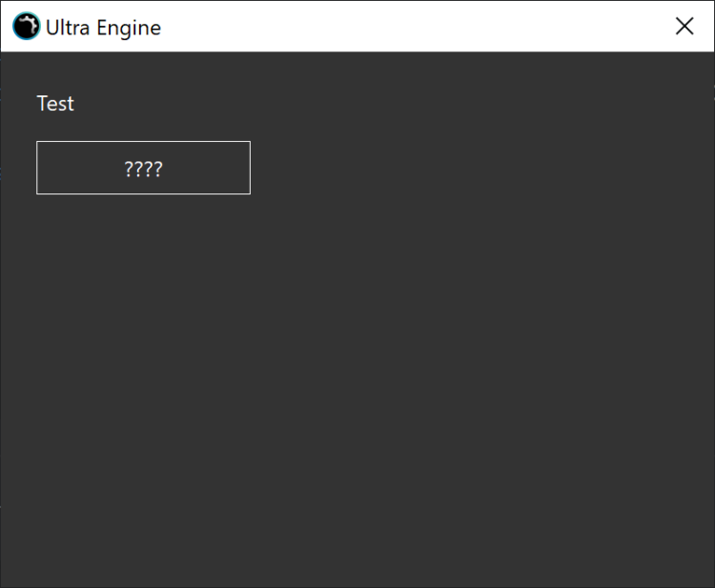Select the Test text above the button

point(55,104)
